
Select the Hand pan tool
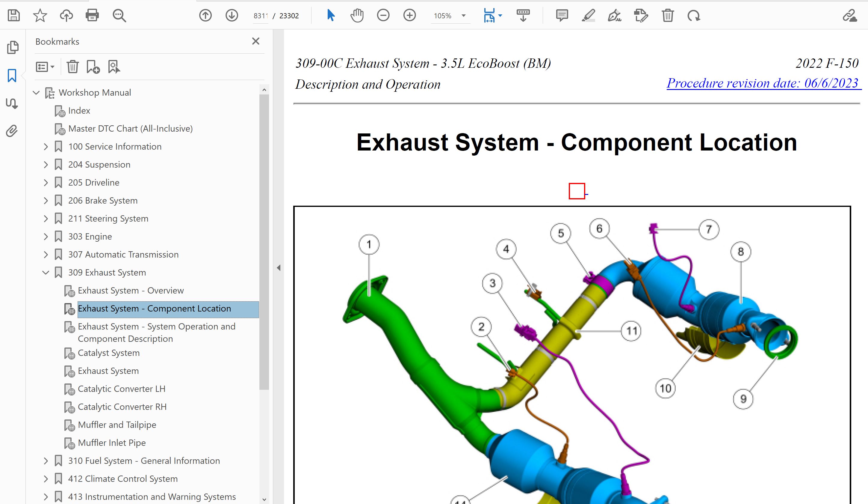(357, 16)
